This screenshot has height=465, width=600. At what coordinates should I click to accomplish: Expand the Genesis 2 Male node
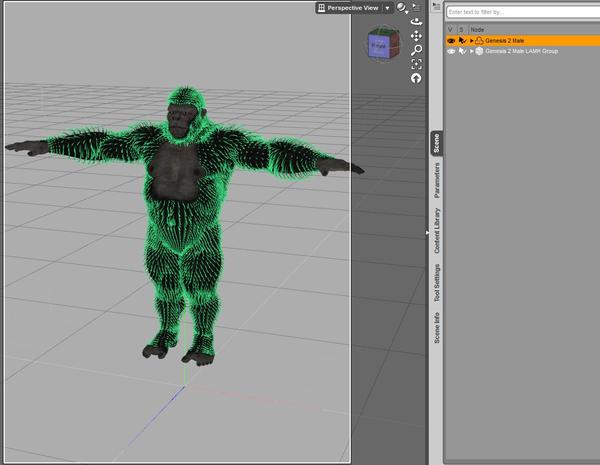(x=471, y=41)
